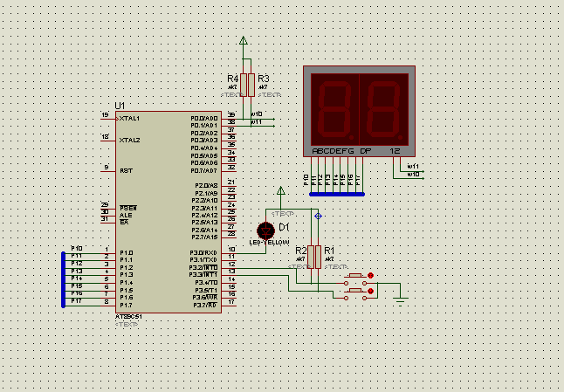Click the blue junction marker above R1
Viewport: 564px width, 392px height.
click(x=318, y=216)
